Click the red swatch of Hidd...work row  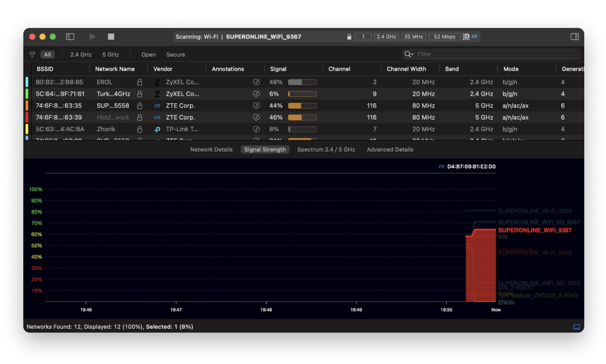point(27,117)
